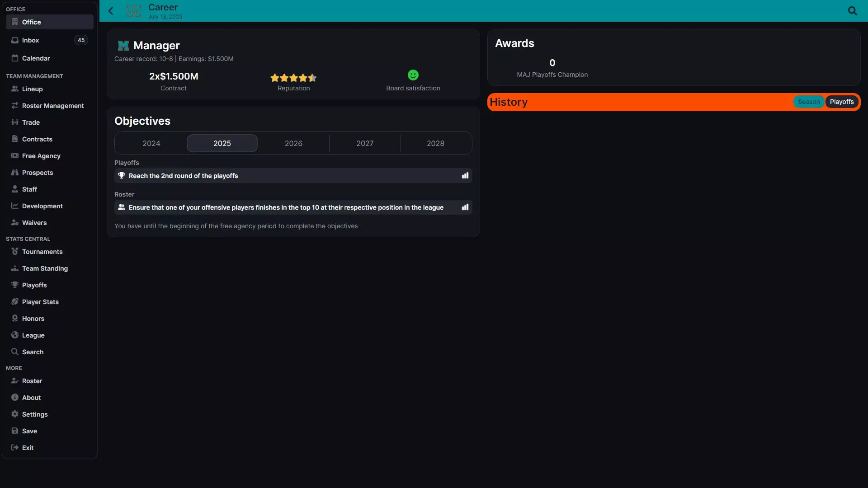Select the Playoffs trophy icon in Stats Central
Viewport: 868px width, 488px height.
[x=14, y=285]
